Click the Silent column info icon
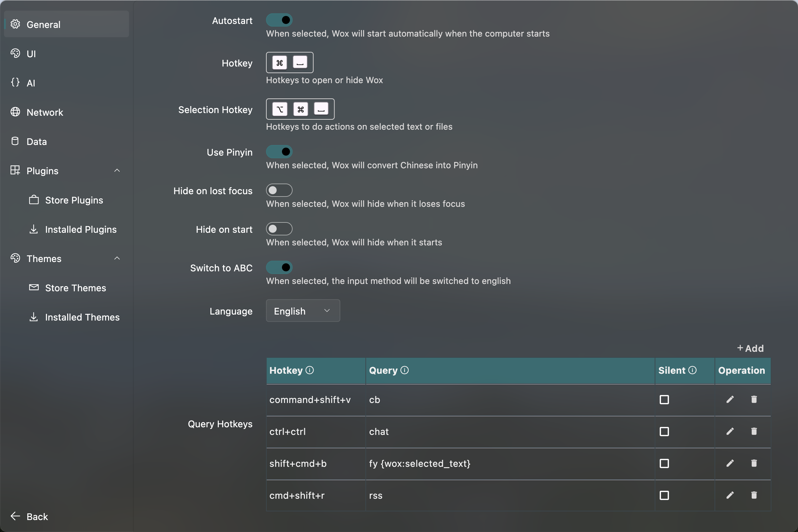 click(x=693, y=370)
